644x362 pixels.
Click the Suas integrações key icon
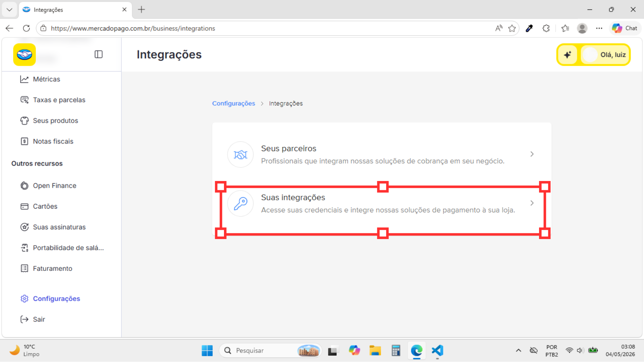[240, 203]
